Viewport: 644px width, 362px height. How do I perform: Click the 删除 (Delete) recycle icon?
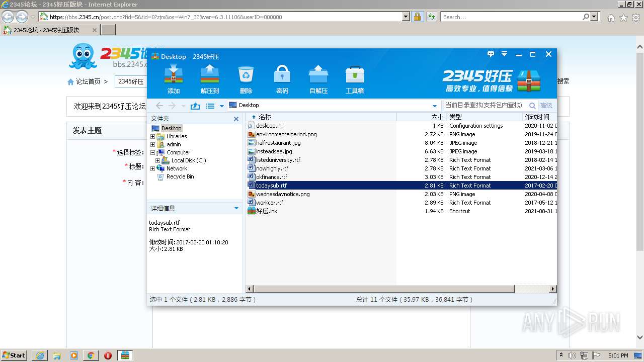(x=246, y=79)
